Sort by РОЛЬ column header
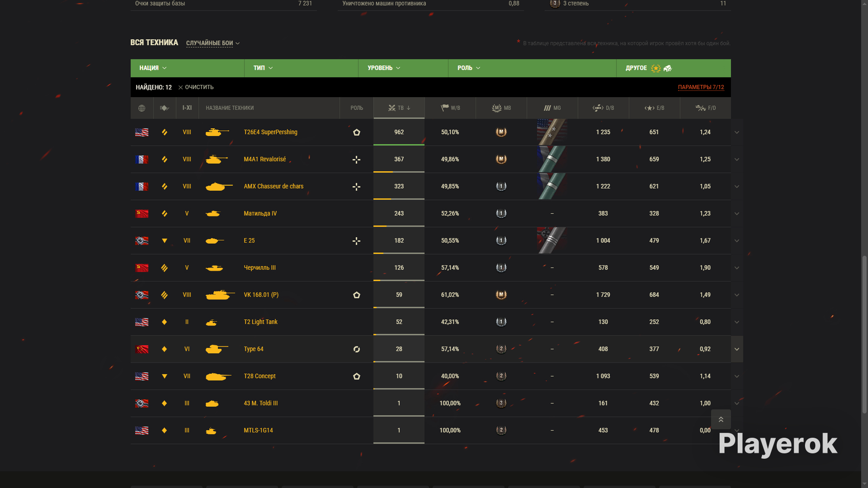This screenshot has width=868, height=488. pyautogui.click(x=356, y=108)
